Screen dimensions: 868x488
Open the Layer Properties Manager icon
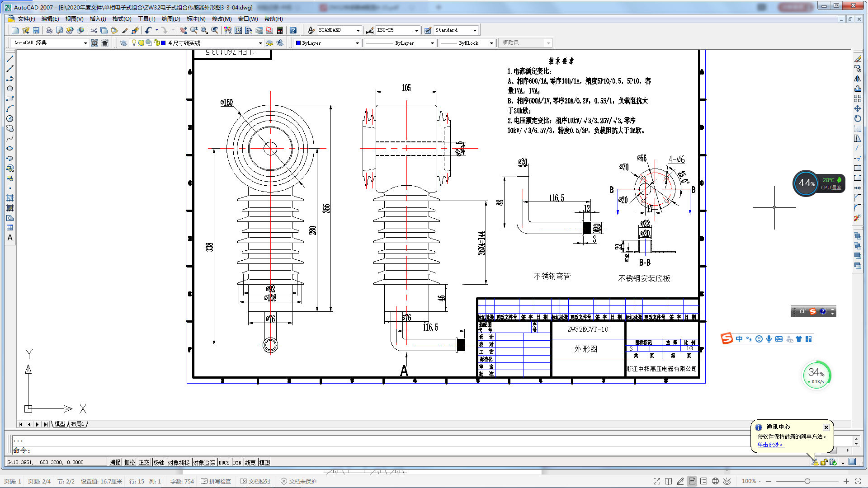tap(123, 43)
